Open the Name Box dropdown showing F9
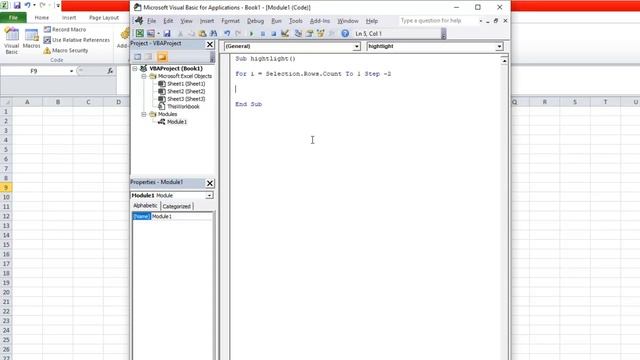Image resolution: width=640 pixels, height=360 pixels. [x=71, y=71]
